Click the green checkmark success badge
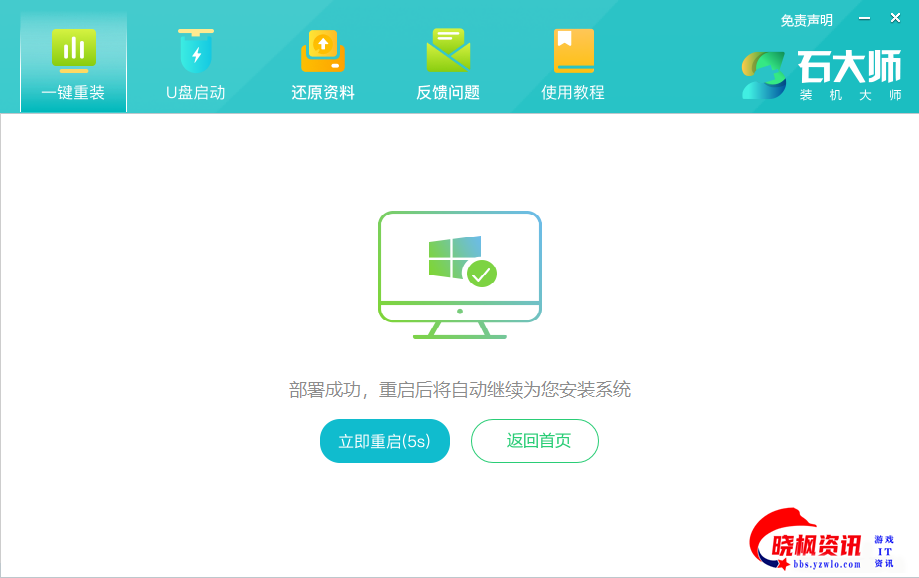This screenshot has height=578, width=919. [x=482, y=272]
